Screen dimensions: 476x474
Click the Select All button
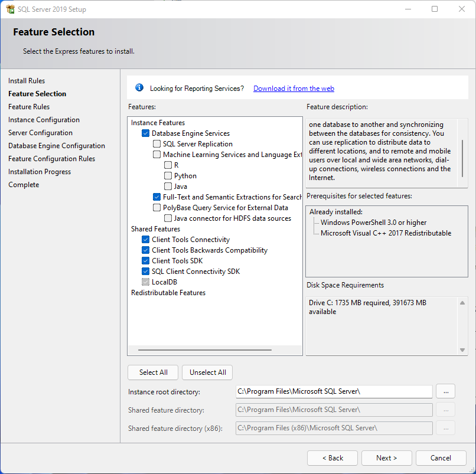153,372
